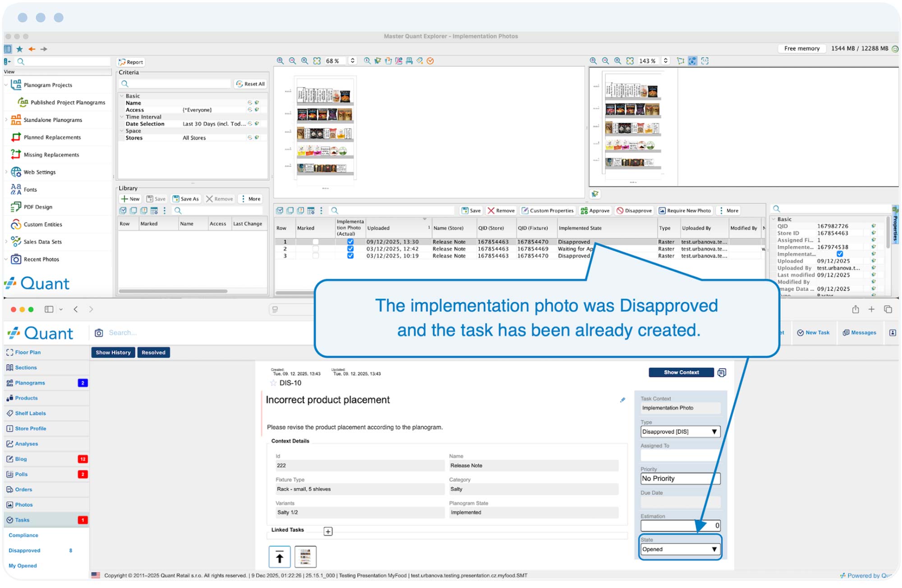Click the price tag icon in viewer toolbar
Viewport: 902px width, 588px height.
[x=419, y=61]
